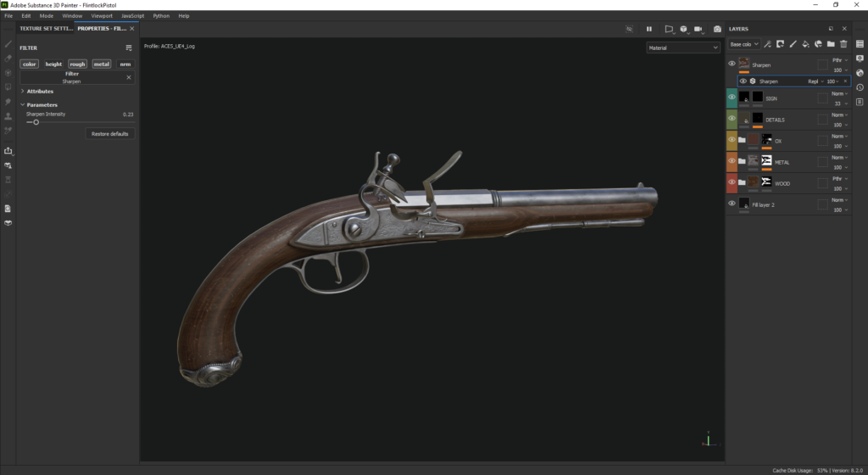Open the Texture Set List panel icon
Image resolution: width=868 pixels, height=475 pixels.
[860, 44]
